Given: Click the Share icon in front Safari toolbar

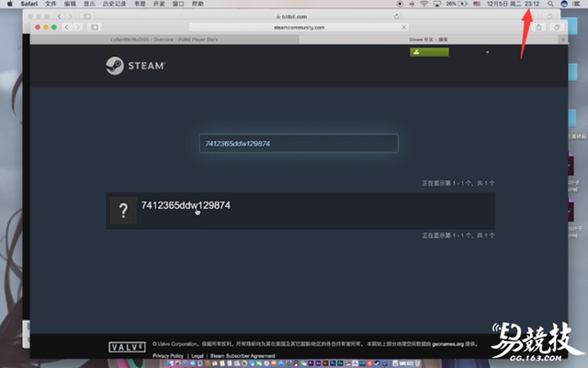Looking at the screenshot, I should pyautogui.click(x=538, y=27).
